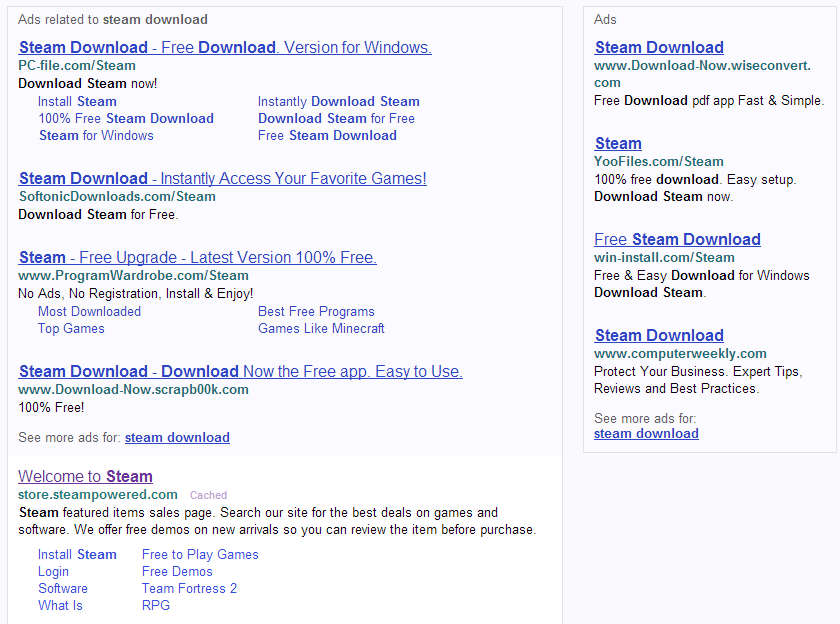
Task: Click 'steam download' in sidebar See more ads
Action: 646,434
